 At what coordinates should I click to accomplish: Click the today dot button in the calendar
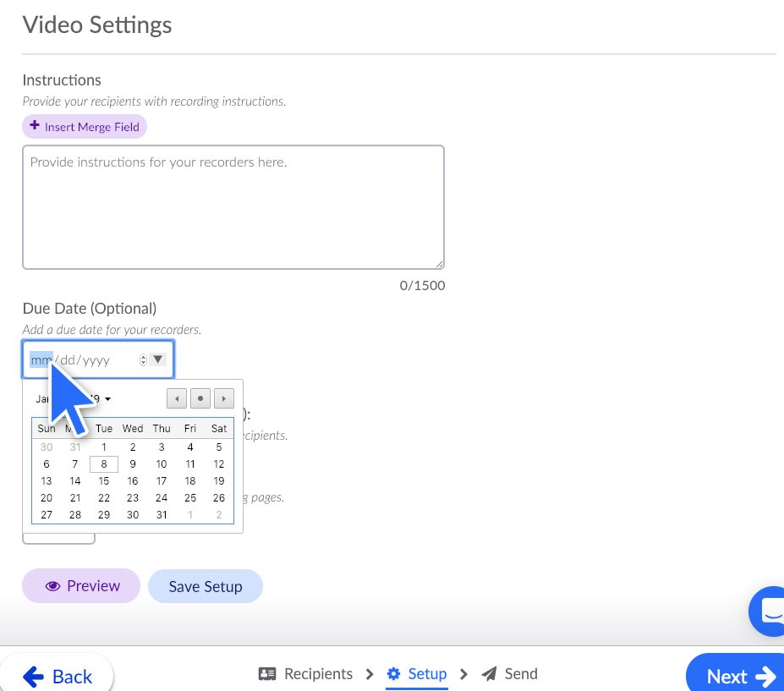[x=200, y=398]
